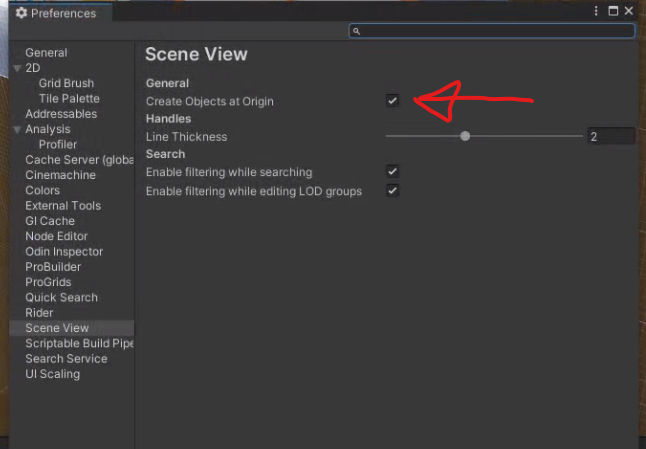
Task: Collapse the Analysis category arrow
Action: (x=17, y=129)
